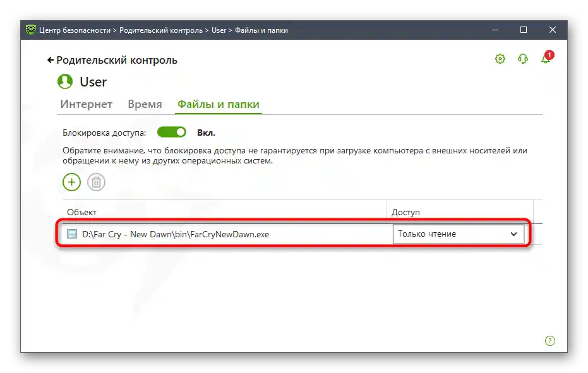This screenshot has width=588, height=373.
Task: Select the D:\Far Cry - New Dawn row path
Action: click(176, 234)
